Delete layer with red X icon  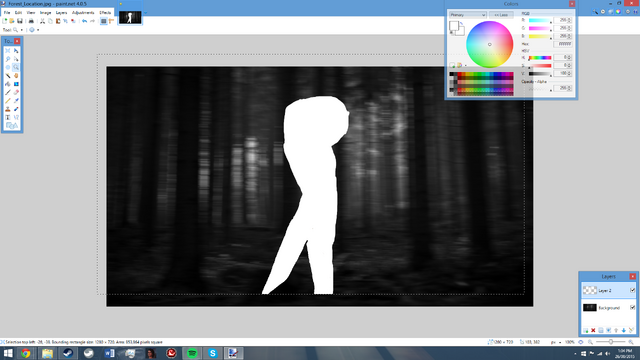tap(593, 330)
